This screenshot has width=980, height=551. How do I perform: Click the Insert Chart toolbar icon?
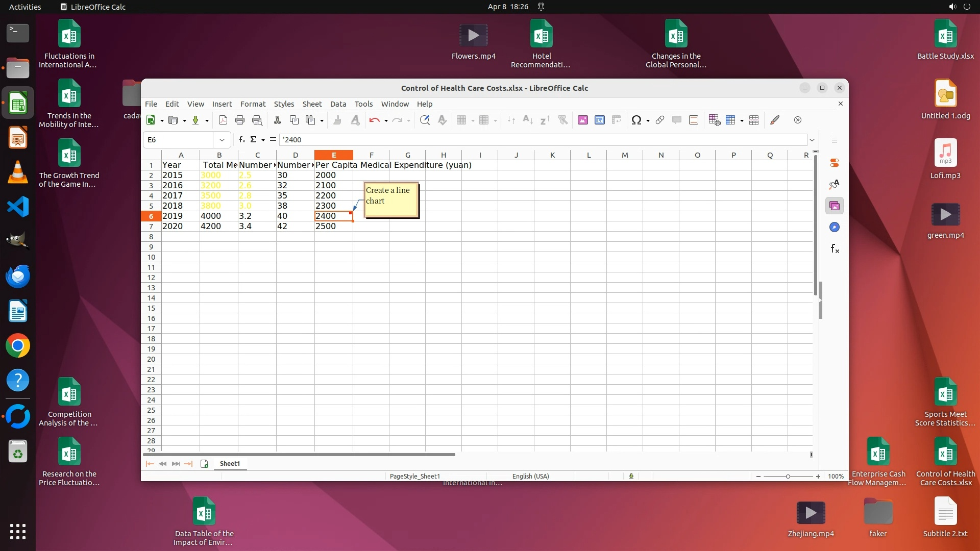[x=600, y=120]
